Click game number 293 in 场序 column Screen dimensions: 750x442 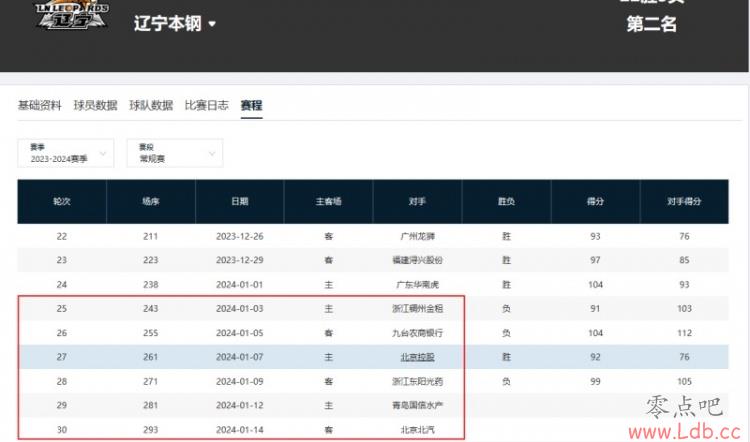(151, 430)
